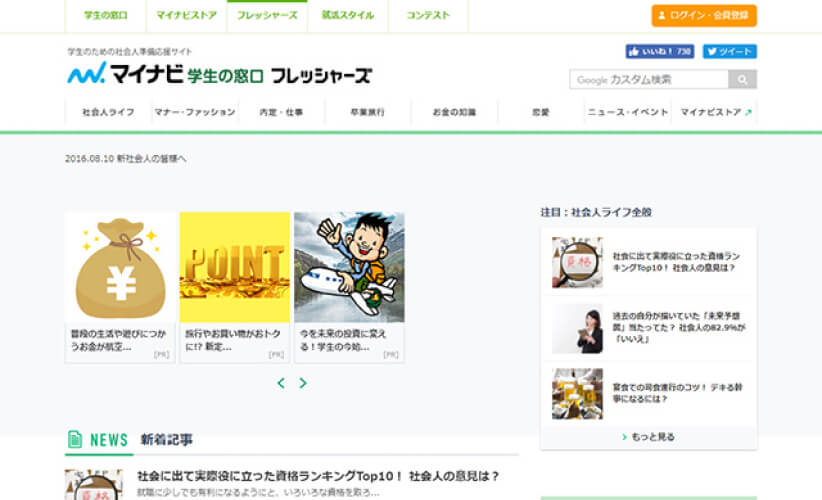Open the ニュース・イベント menu
The height and width of the screenshot is (500, 822).
628,112
